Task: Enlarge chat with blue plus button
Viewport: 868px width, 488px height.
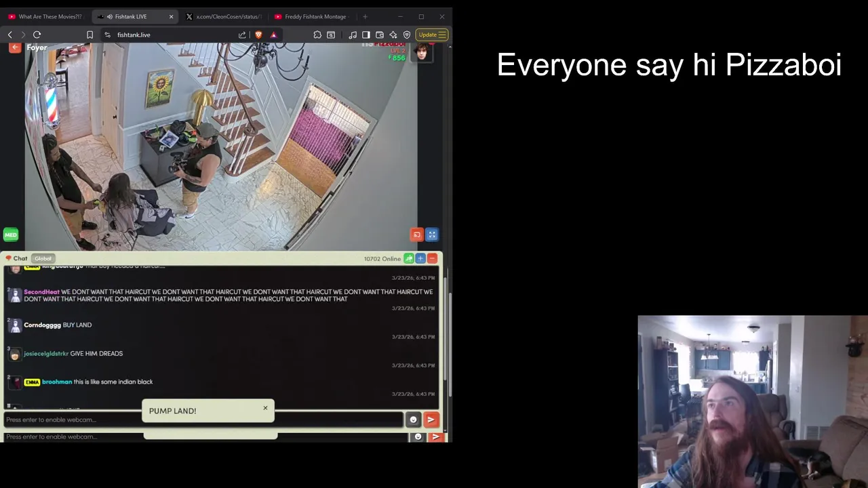Action: (420, 258)
